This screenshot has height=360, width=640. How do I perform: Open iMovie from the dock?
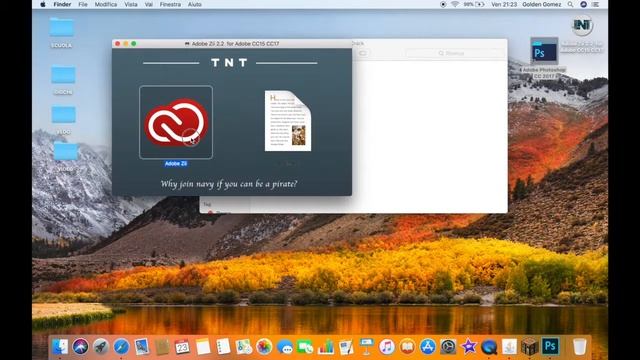tap(468, 347)
